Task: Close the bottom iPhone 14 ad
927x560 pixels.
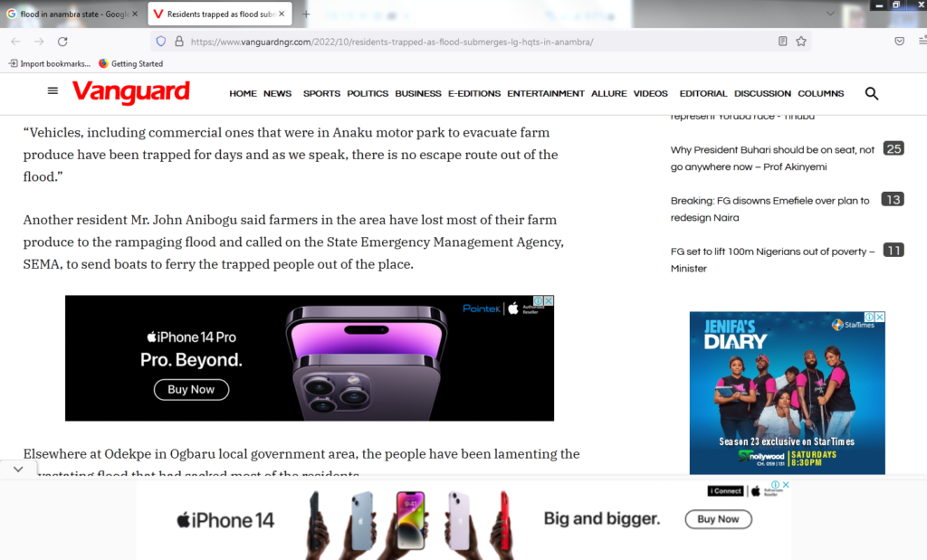Action: (x=786, y=484)
